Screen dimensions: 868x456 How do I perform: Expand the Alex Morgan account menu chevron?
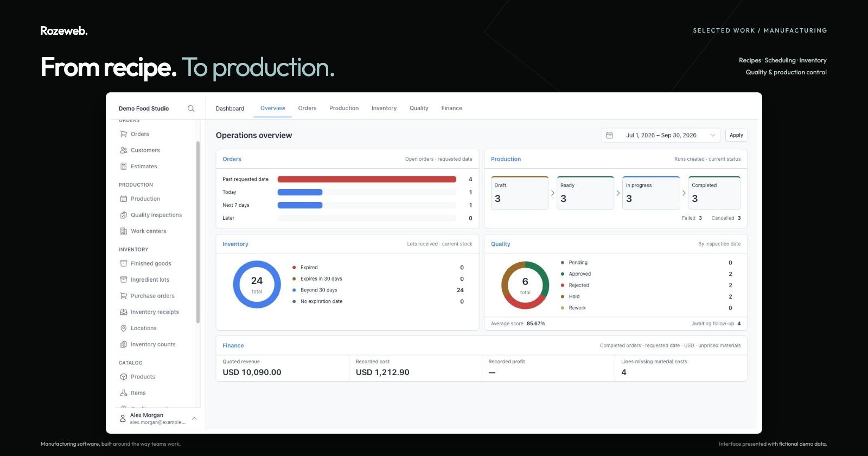(194, 419)
